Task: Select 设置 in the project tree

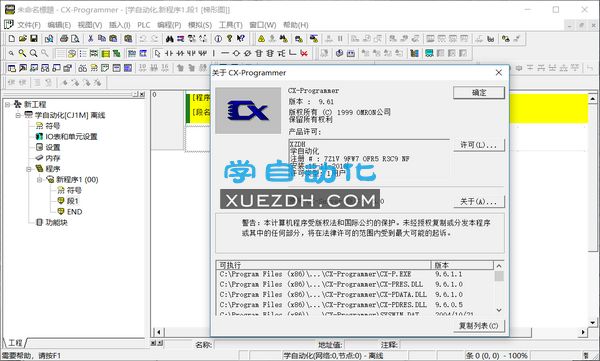Action: click(53, 147)
